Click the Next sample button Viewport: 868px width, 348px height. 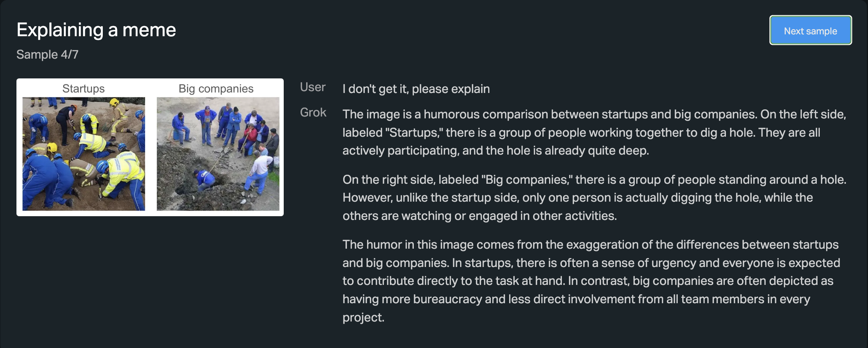tap(810, 31)
